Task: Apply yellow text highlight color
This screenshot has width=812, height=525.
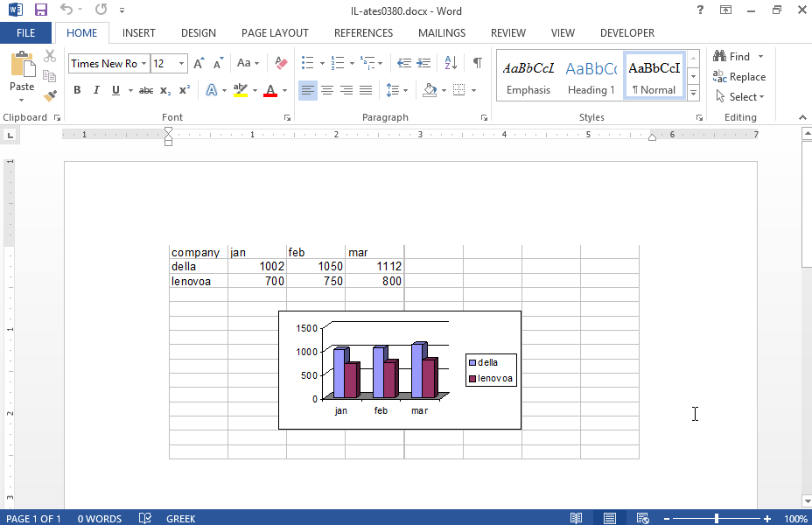Action: [240, 91]
